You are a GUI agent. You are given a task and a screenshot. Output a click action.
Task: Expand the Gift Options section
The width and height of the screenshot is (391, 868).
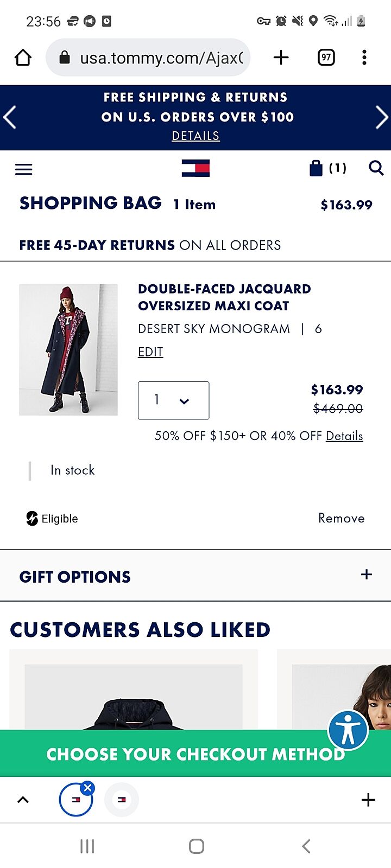pyautogui.click(x=367, y=575)
